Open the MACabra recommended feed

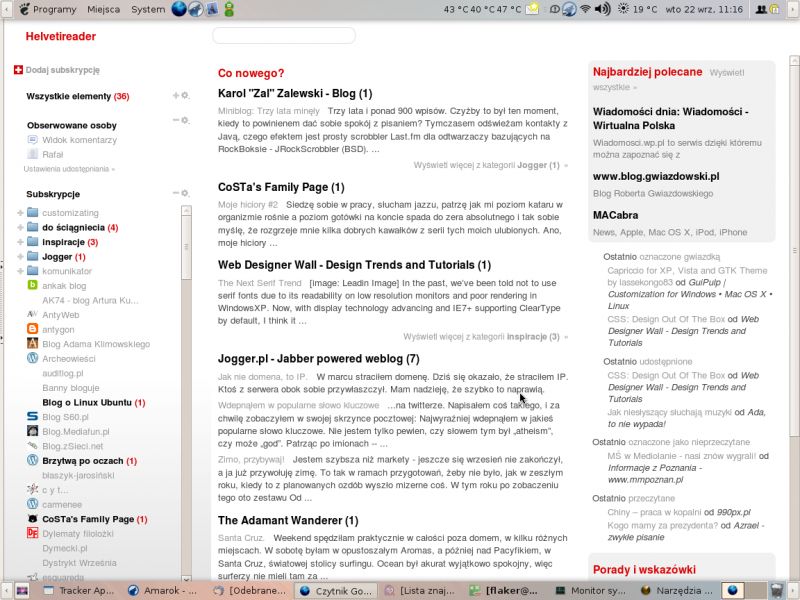615,215
